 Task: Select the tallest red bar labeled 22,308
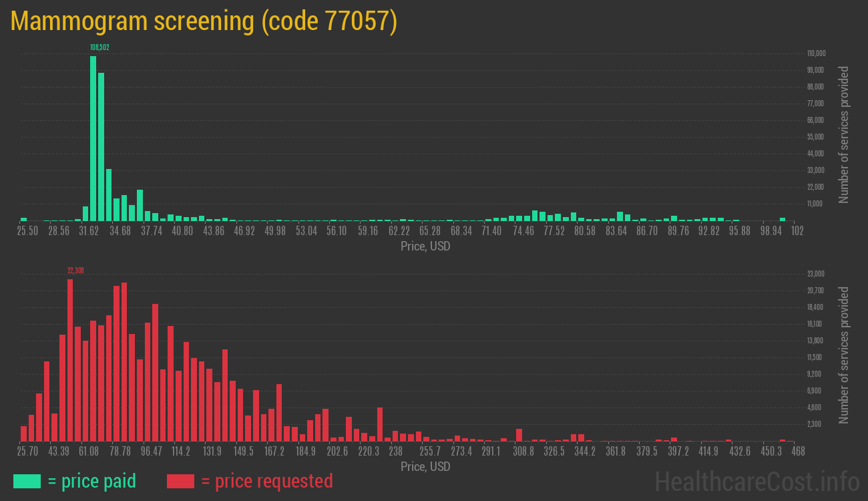[70, 359]
